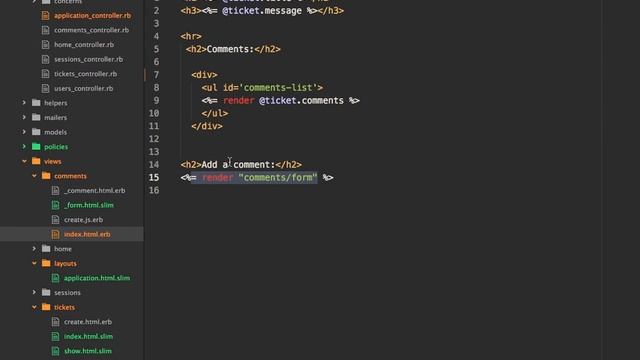Expand the policies folder chevron
This screenshot has width=640, height=360.
click(x=24, y=147)
